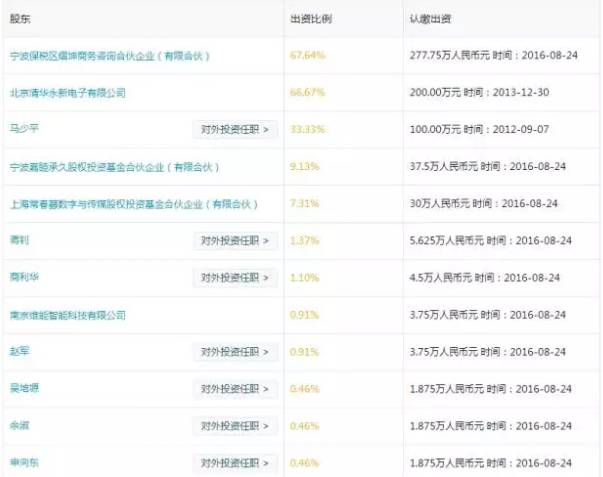
Task: Open 北京清华永新电子有限公司 company link
Action: (67, 92)
